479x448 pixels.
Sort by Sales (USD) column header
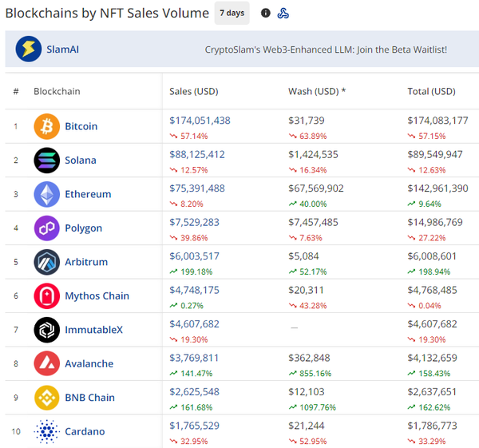coord(194,91)
